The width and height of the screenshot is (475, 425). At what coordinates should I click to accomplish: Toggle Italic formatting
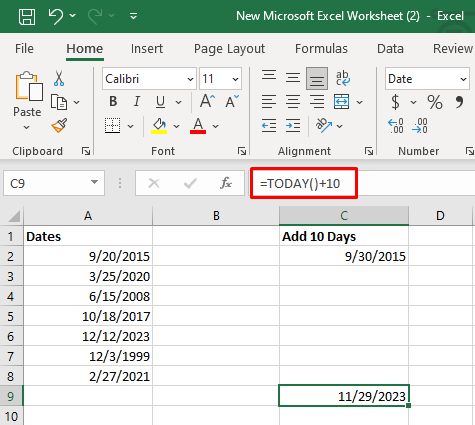pyautogui.click(x=136, y=101)
